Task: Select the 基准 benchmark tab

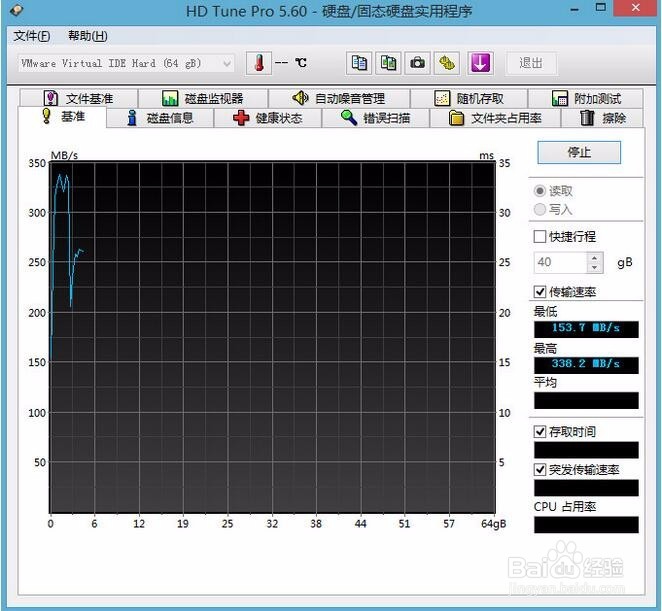Action: (62, 117)
